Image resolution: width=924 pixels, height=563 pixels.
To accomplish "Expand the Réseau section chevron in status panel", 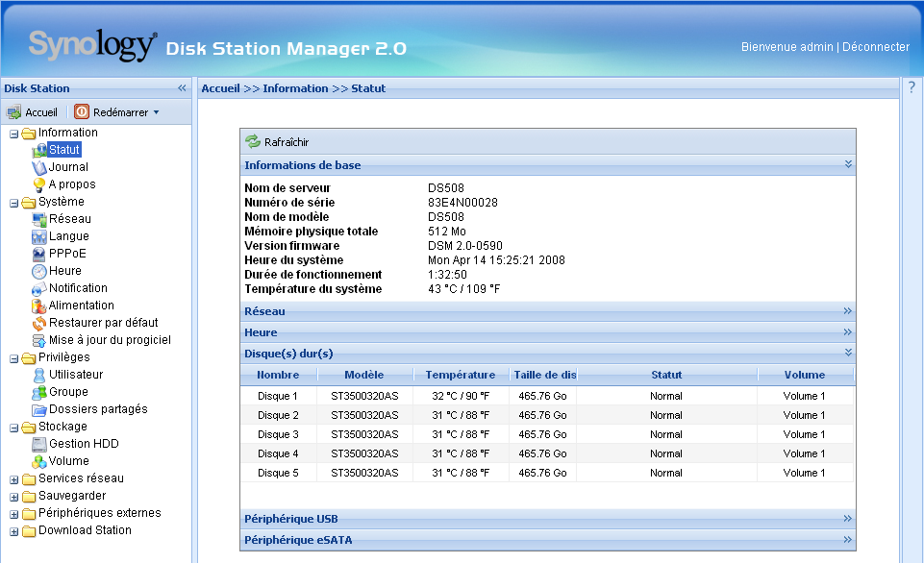I will pyautogui.click(x=848, y=310).
